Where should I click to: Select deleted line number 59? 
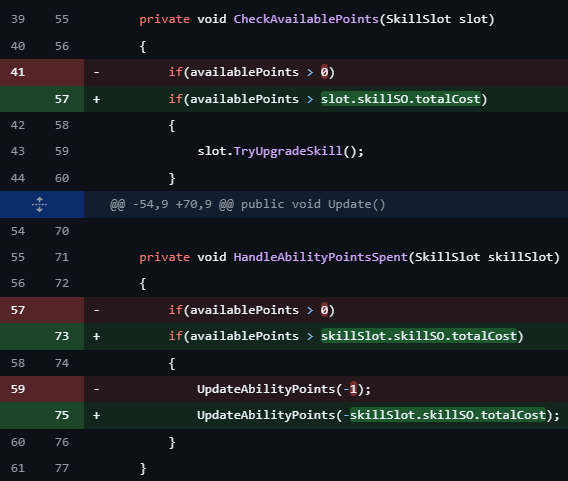18,389
